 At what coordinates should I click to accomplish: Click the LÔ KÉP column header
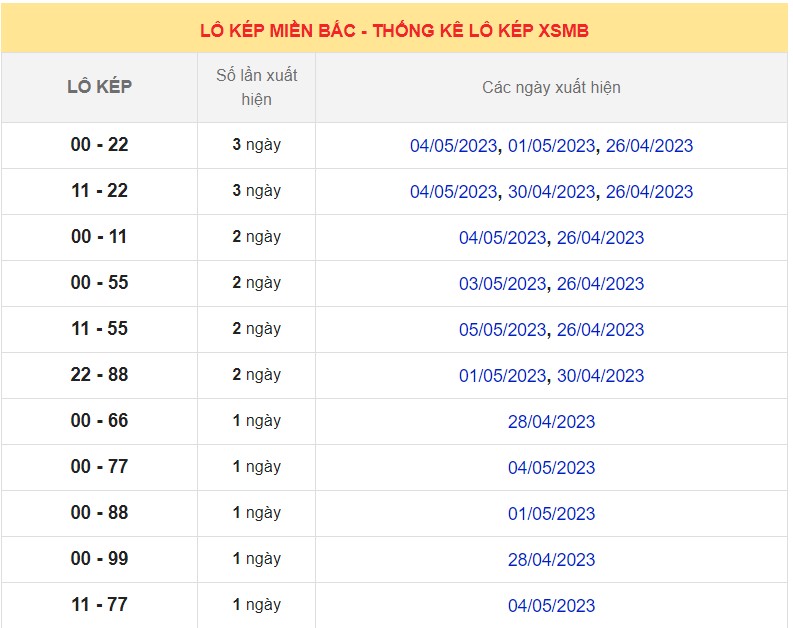coord(99,87)
